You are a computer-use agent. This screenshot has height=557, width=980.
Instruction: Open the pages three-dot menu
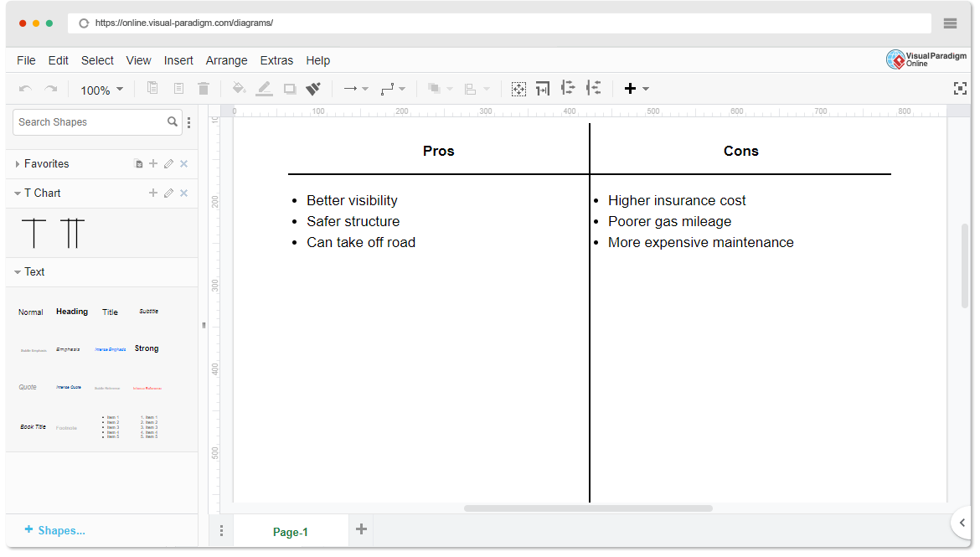pyautogui.click(x=221, y=531)
